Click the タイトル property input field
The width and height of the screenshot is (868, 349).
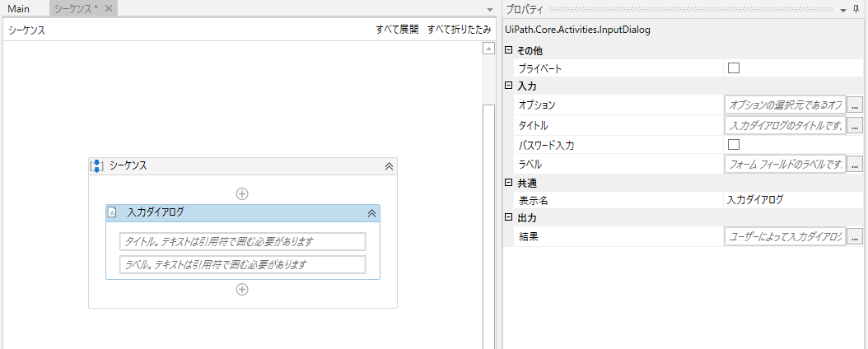click(x=785, y=126)
